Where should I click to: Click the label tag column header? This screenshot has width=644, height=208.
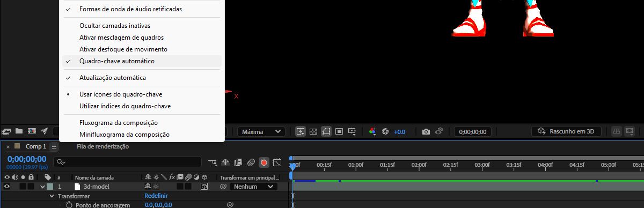(48, 177)
